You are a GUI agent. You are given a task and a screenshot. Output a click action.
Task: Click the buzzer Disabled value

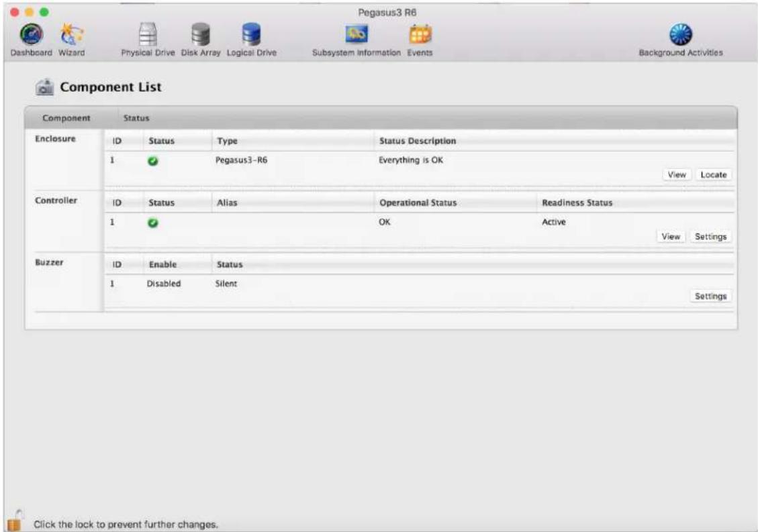[x=163, y=284]
